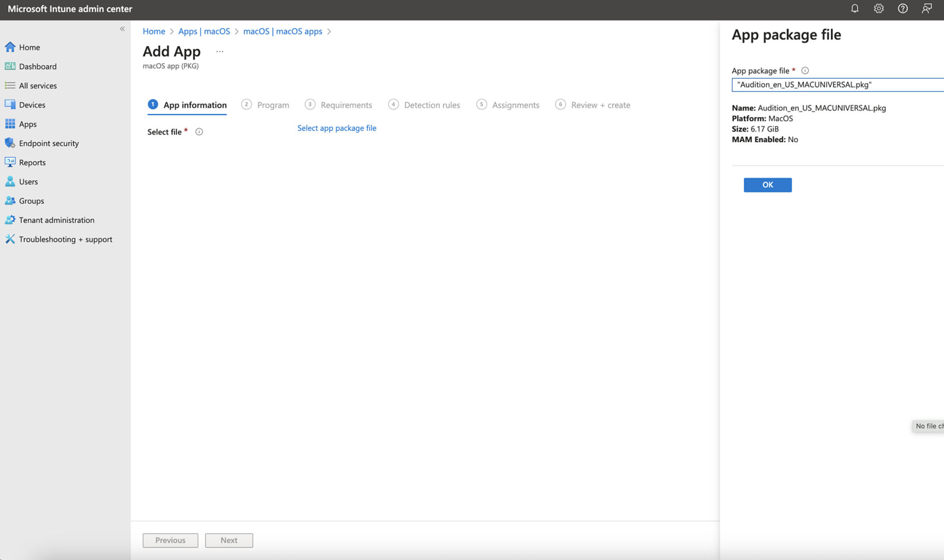Open the feedback icon in header
944x560 pixels.
(927, 8)
